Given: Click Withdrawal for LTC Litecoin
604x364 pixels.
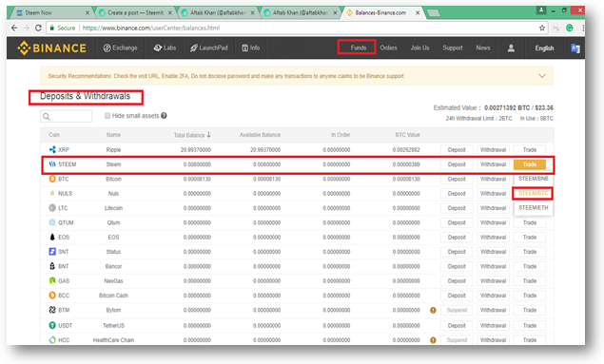Looking at the screenshot, I should coord(493,208).
